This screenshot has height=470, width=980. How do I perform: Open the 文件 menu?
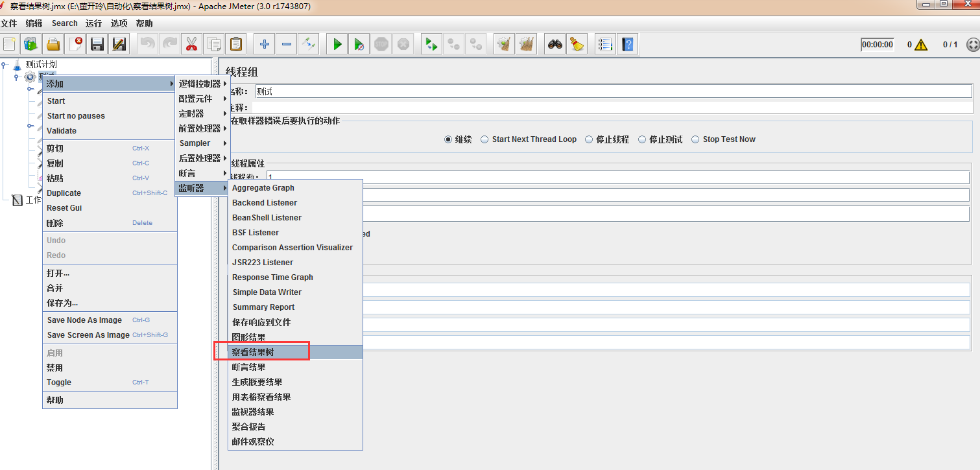click(x=8, y=23)
